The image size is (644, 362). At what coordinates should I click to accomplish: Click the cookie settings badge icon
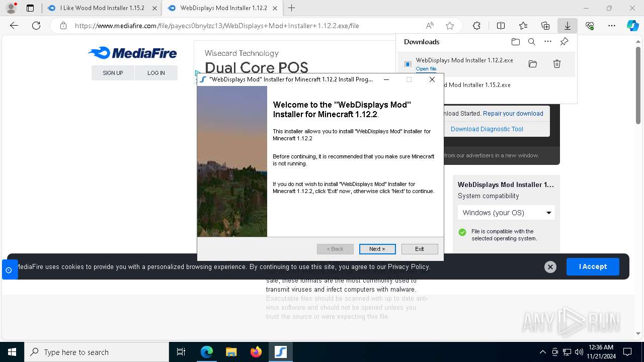9,270
